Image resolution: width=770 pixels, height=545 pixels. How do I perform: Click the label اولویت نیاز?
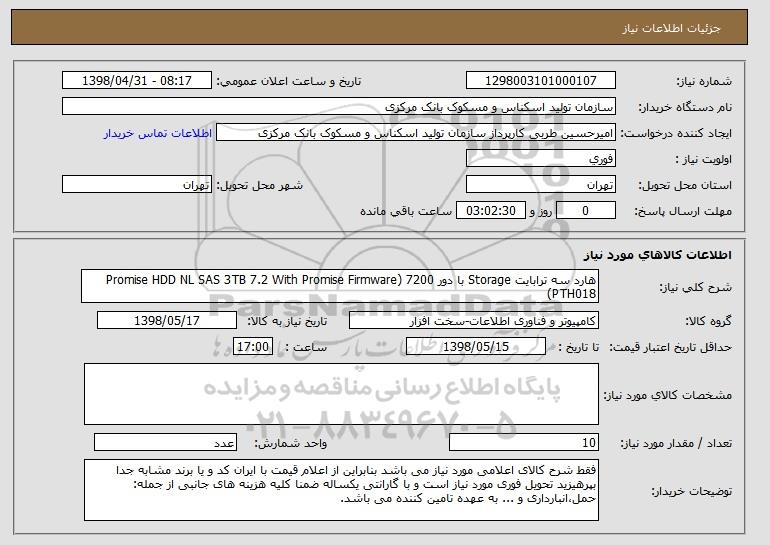[x=703, y=159]
